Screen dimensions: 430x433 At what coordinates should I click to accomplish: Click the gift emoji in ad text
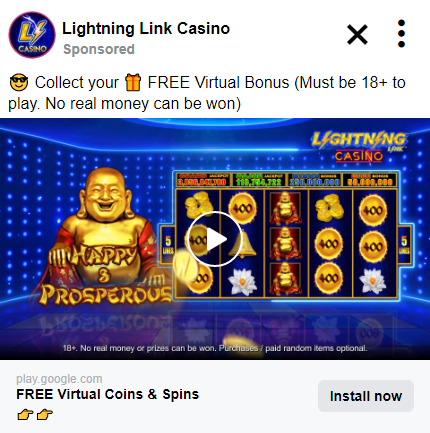pos(133,83)
